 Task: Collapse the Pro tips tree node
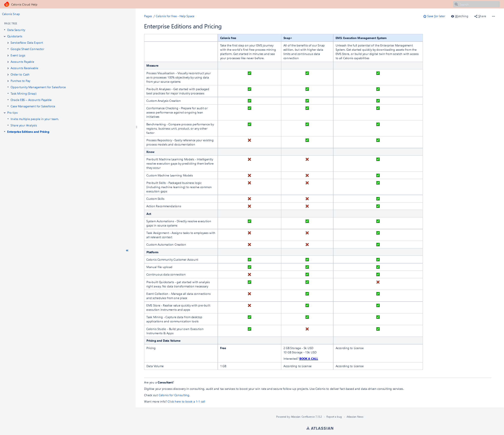(5, 113)
